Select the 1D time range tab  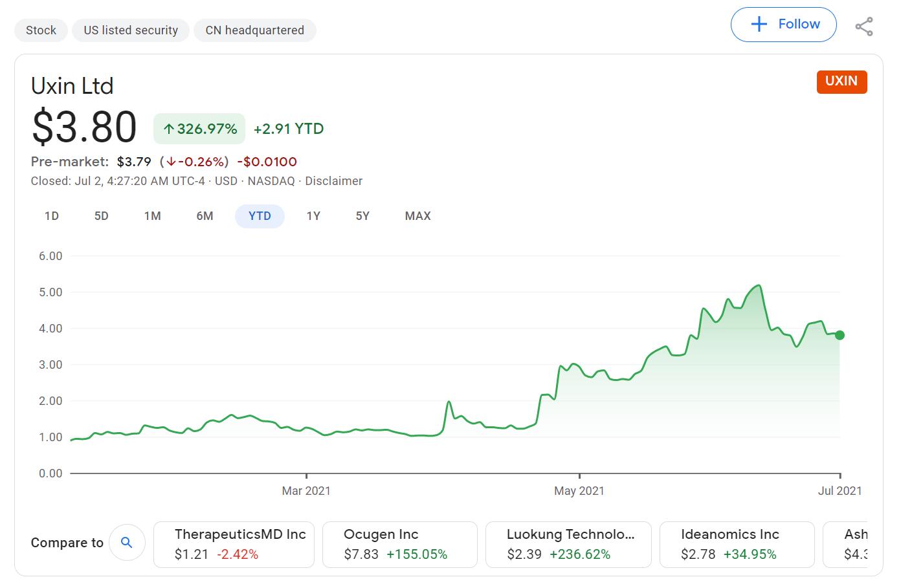point(52,216)
